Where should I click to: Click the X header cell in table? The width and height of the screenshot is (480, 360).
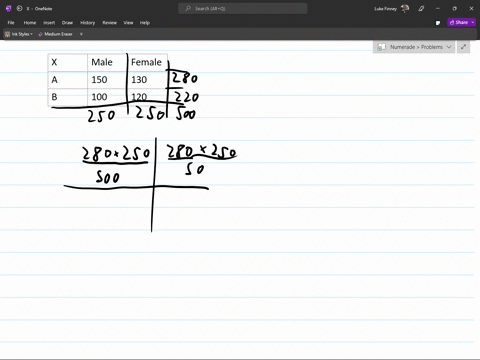click(x=68, y=62)
